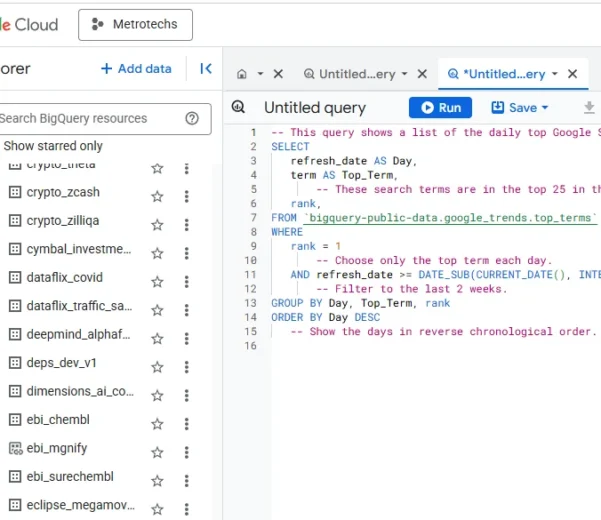Click the bigquery-public-data.google_trends.top_terms table link
601x520 pixels.
pyautogui.click(x=450, y=218)
